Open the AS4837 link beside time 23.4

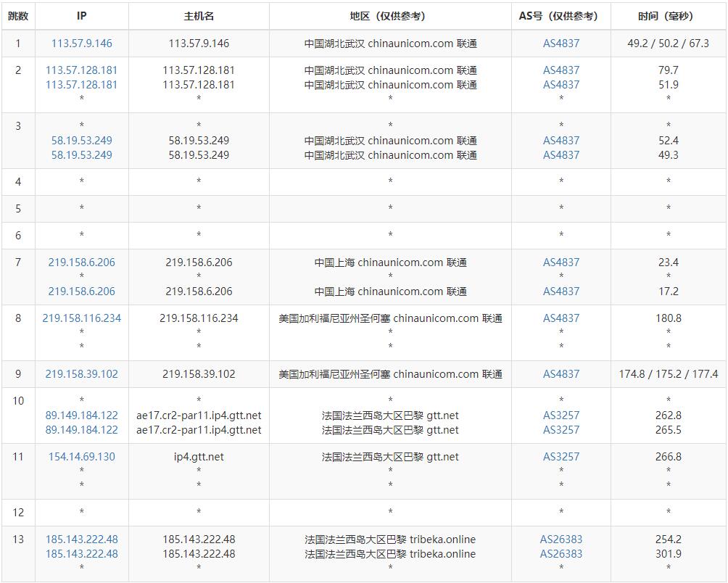click(x=561, y=262)
